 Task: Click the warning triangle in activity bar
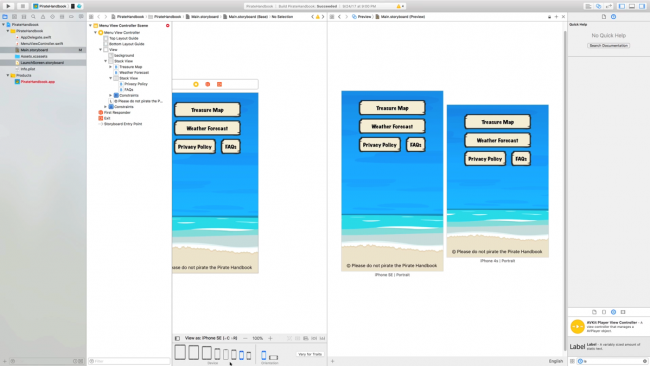coord(399,6)
